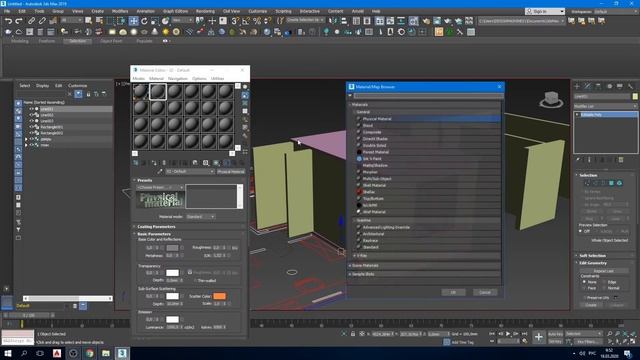640x360 pixels.
Task: Open the Create tab plus icon
Action: point(577,86)
